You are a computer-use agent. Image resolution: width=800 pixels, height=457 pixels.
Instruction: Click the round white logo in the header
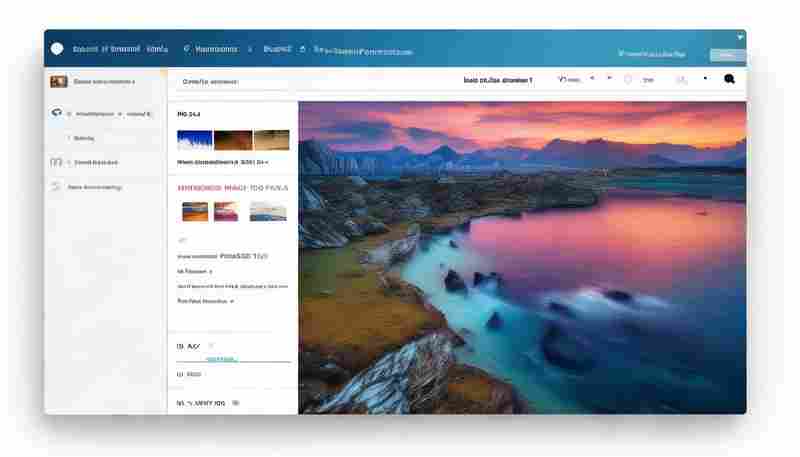click(x=57, y=49)
